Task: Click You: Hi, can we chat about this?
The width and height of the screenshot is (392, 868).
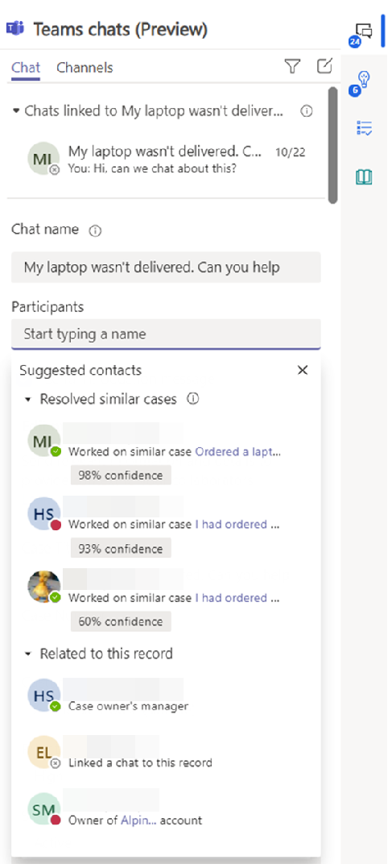Action: [x=153, y=168]
